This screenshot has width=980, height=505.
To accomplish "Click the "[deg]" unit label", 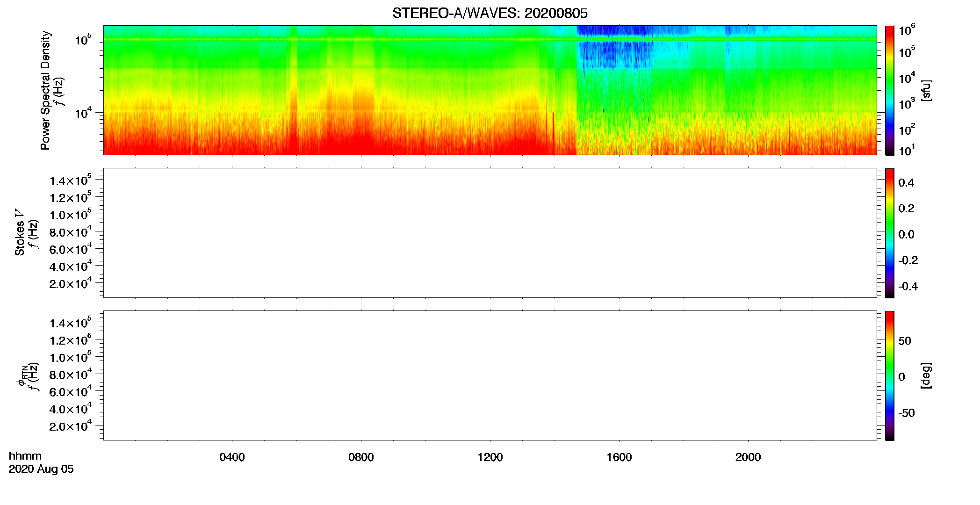I will click(x=927, y=375).
